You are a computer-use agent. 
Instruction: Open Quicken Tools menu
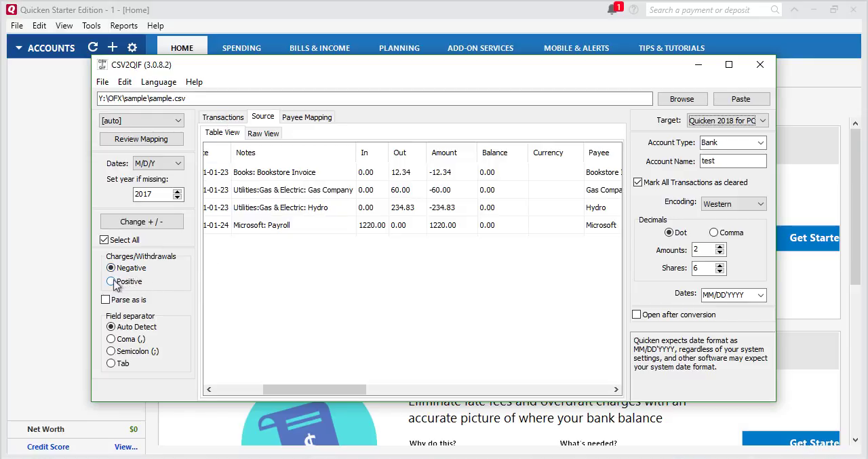[x=92, y=26]
